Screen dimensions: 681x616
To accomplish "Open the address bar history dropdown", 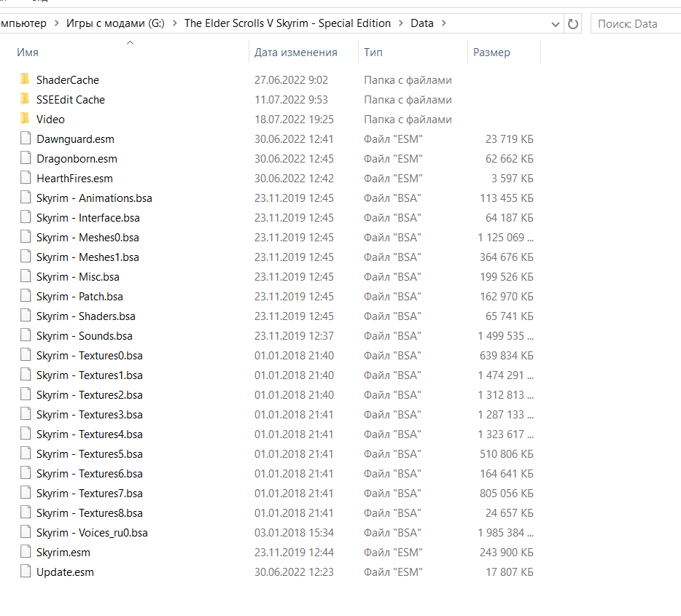I will 555,24.
